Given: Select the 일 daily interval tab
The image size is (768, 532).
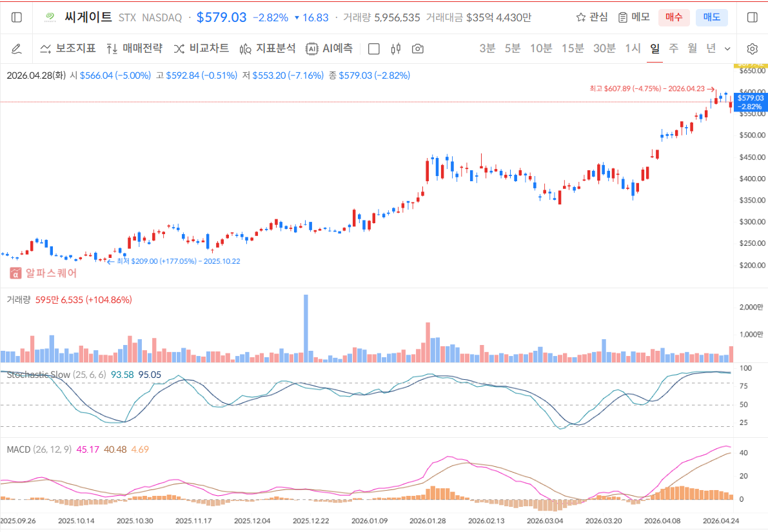Looking at the screenshot, I should [x=655, y=48].
